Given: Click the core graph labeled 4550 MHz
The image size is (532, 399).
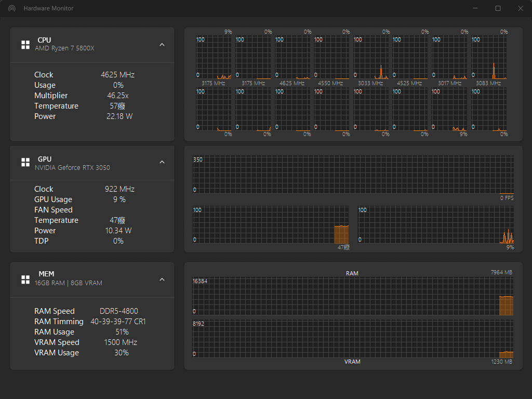Looking at the screenshot, I should coord(331,57).
